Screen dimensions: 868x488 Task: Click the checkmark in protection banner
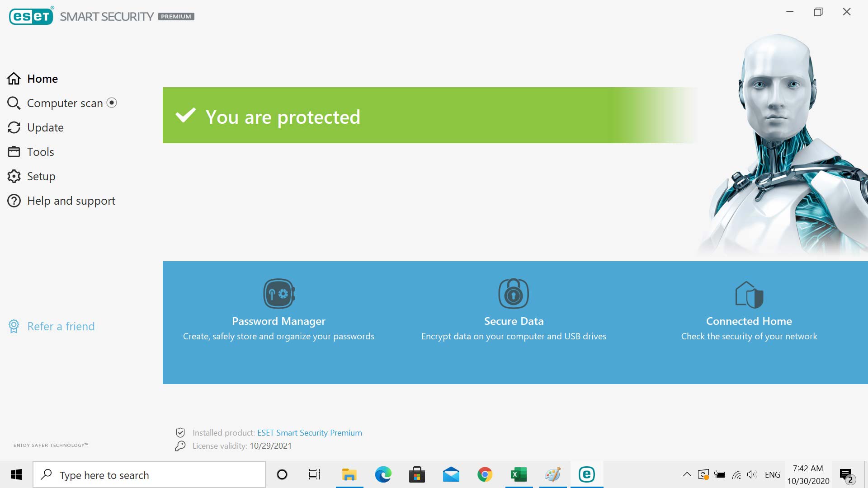(185, 115)
